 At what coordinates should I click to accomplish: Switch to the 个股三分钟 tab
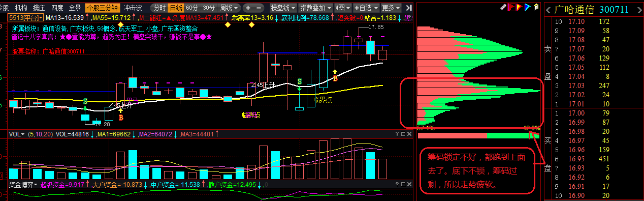(x=102, y=8)
